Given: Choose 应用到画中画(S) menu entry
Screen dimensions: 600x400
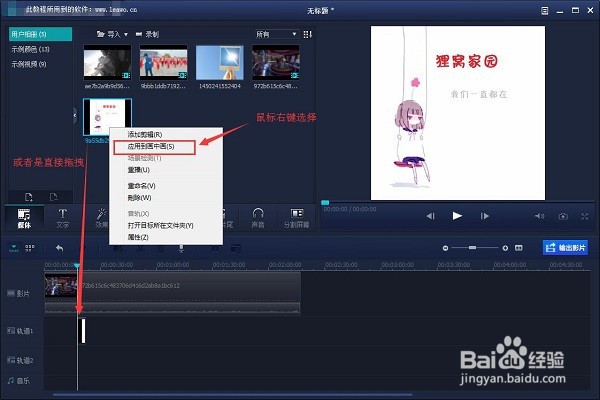Looking at the screenshot, I should (151, 147).
